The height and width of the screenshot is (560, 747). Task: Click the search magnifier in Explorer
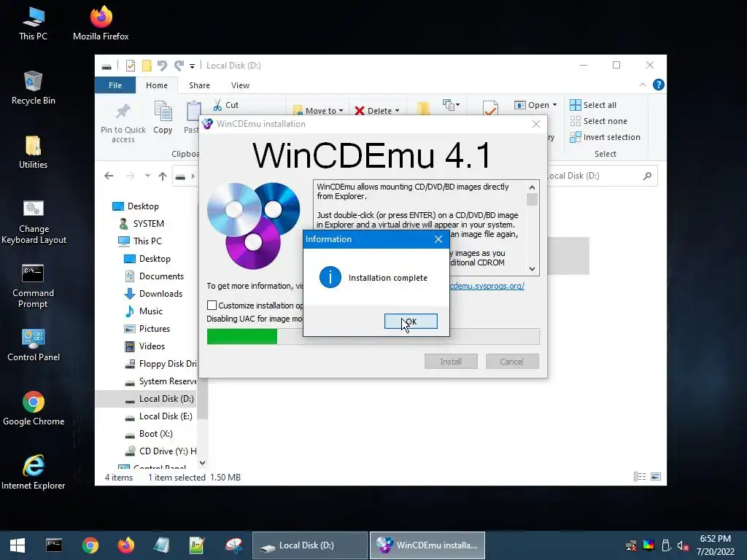pyautogui.click(x=647, y=176)
